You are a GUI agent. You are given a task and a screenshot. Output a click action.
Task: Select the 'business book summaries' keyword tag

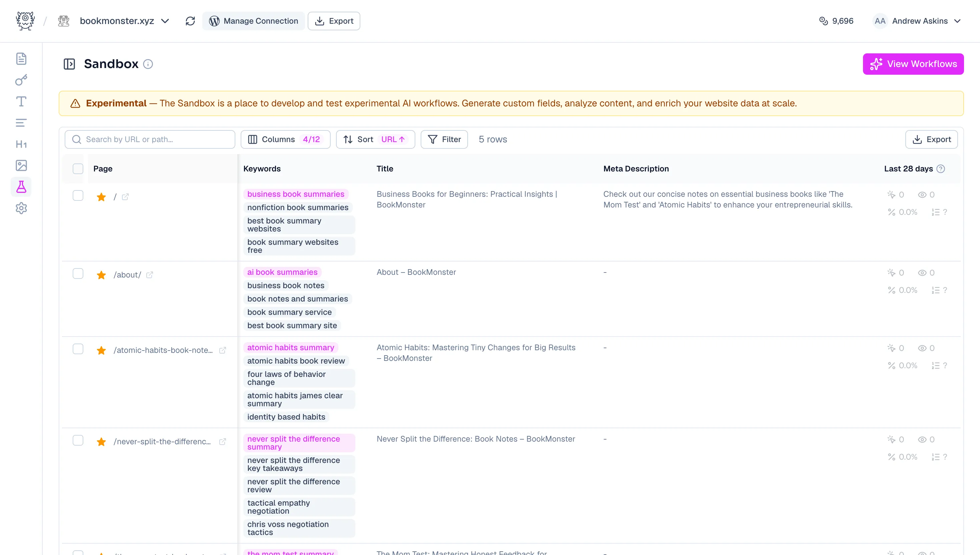[296, 194]
